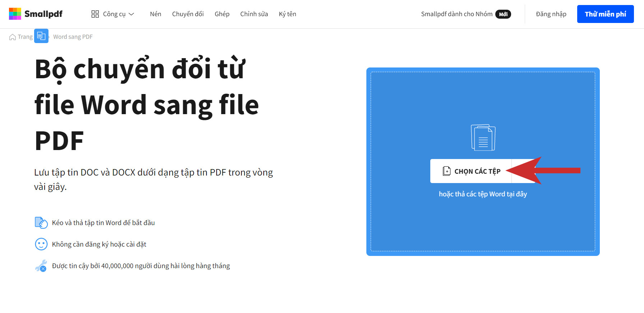The width and height of the screenshot is (644, 313).
Task: Click the Thử miễn phí button
Action: pyautogui.click(x=605, y=14)
